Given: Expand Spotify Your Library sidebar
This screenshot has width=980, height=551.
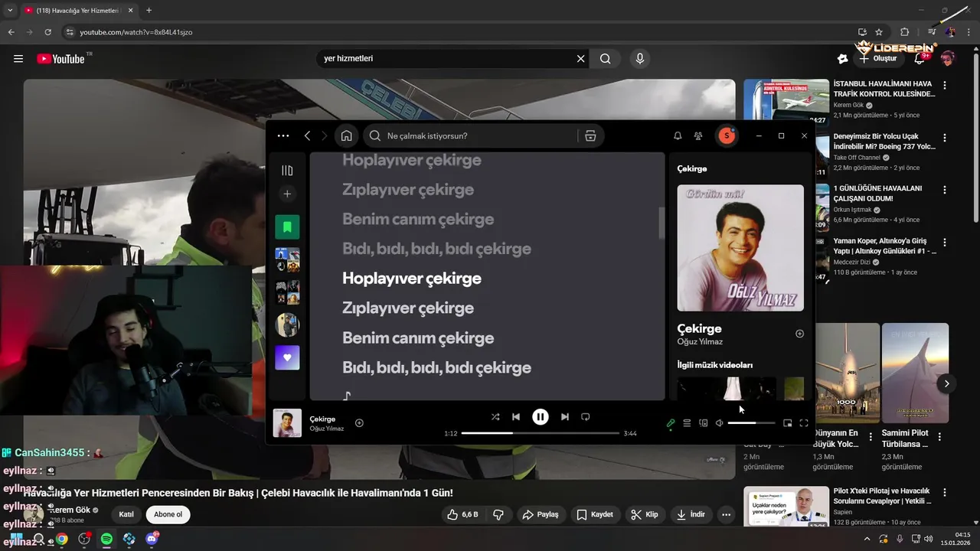Looking at the screenshot, I should (x=287, y=171).
